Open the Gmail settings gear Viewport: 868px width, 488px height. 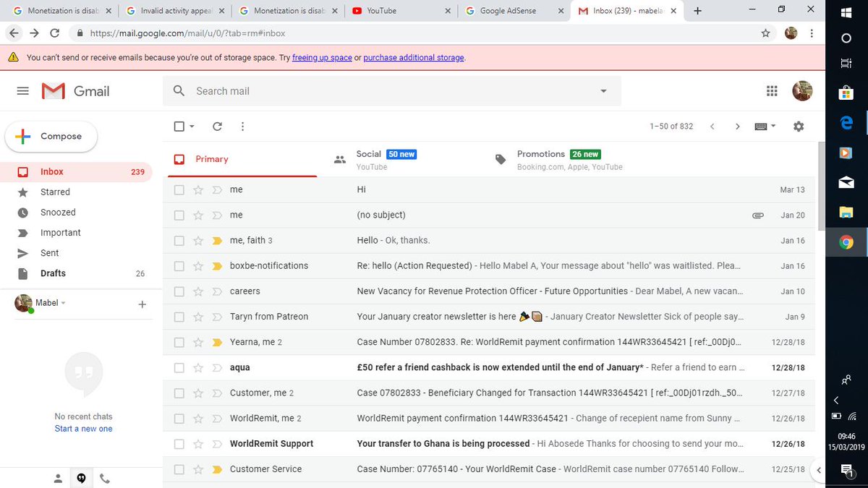799,127
